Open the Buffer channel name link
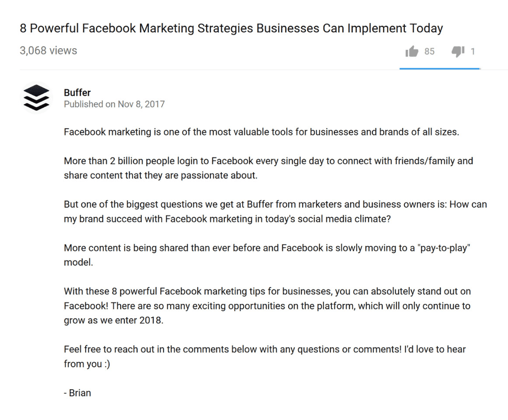This screenshot has width=508, height=420. click(77, 92)
